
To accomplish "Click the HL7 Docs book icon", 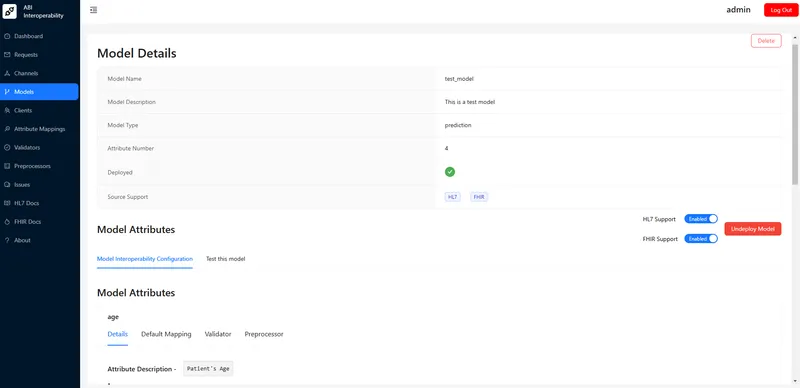I will pyautogui.click(x=7, y=203).
